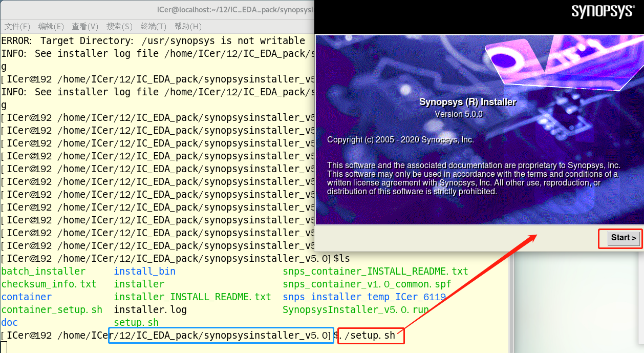
Task: Click setup.sh in the ls listing
Action: pyautogui.click(x=136, y=322)
